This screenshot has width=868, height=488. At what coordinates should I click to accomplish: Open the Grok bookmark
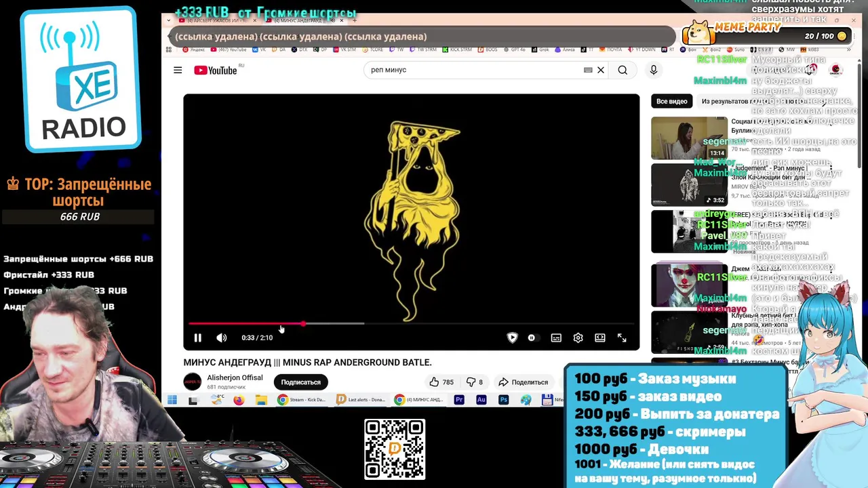pos(540,49)
